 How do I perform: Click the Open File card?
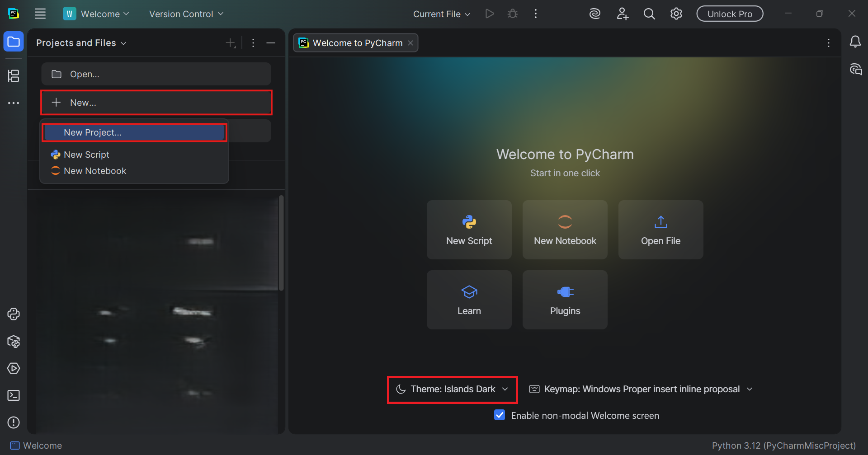[661, 230]
